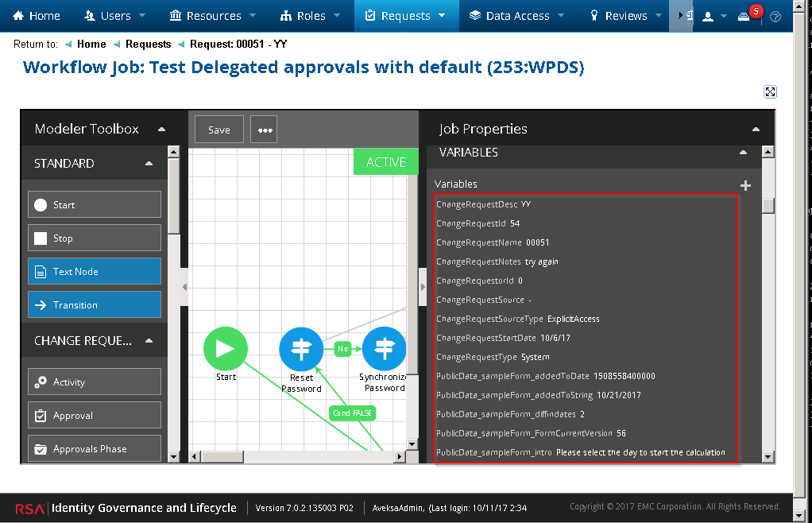
Task: Collapse the VARIABLES section
Action: coord(743,153)
